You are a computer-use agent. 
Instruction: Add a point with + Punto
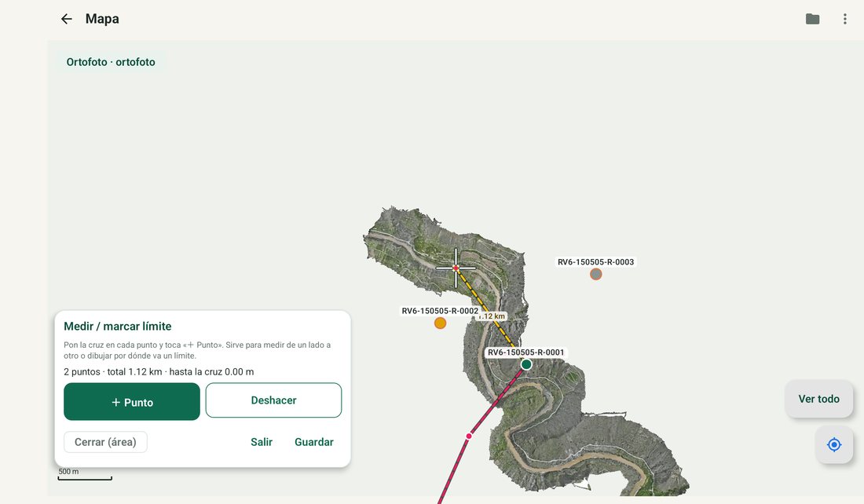pos(132,402)
